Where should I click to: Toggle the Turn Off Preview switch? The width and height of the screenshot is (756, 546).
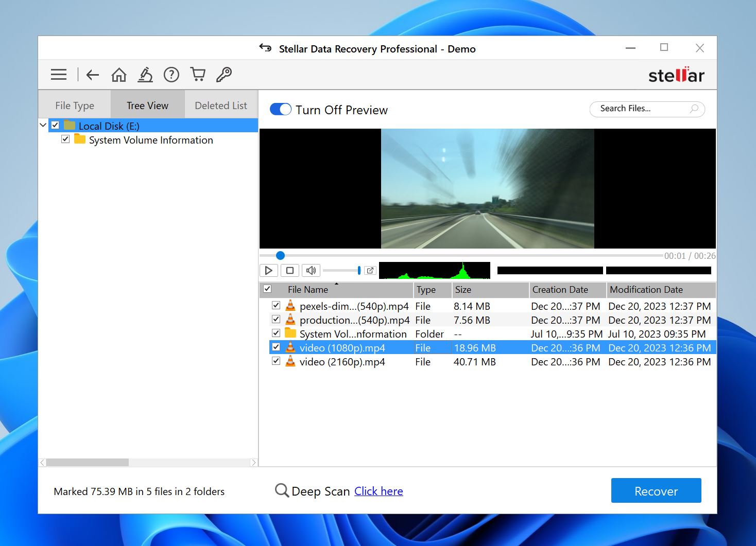coord(281,109)
